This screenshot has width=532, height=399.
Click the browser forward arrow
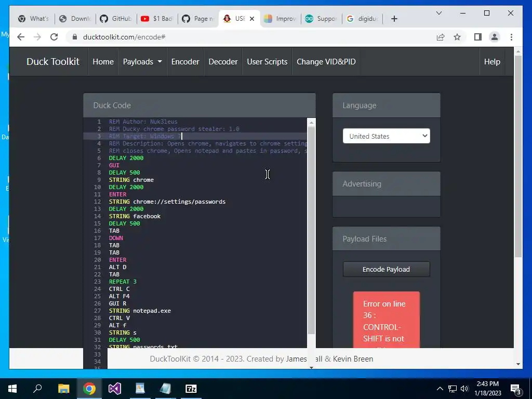(x=37, y=37)
